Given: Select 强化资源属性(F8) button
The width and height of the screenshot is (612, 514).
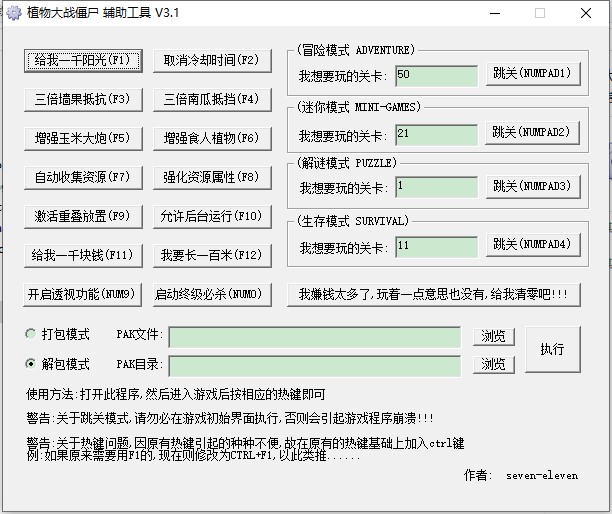Looking at the screenshot, I should tap(212, 178).
